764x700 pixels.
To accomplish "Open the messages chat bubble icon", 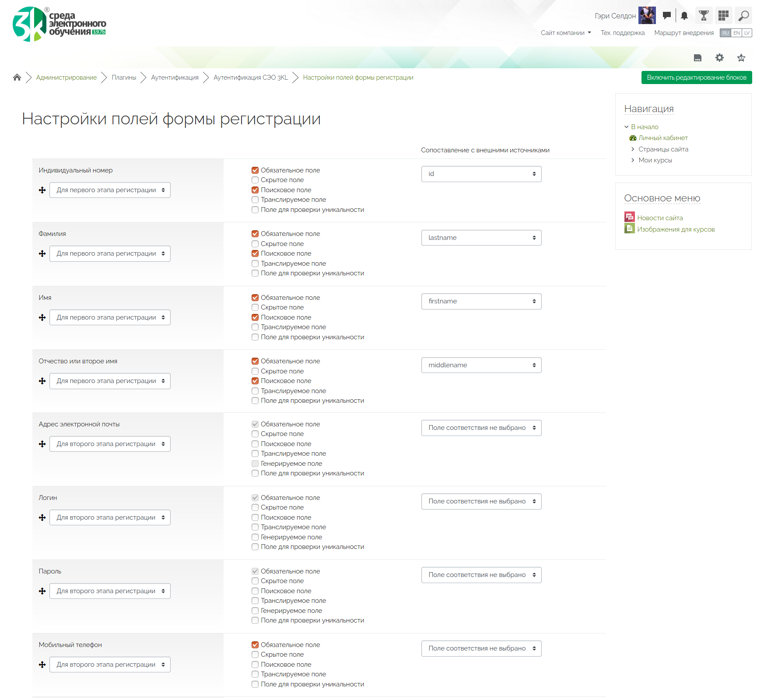I will (666, 16).
